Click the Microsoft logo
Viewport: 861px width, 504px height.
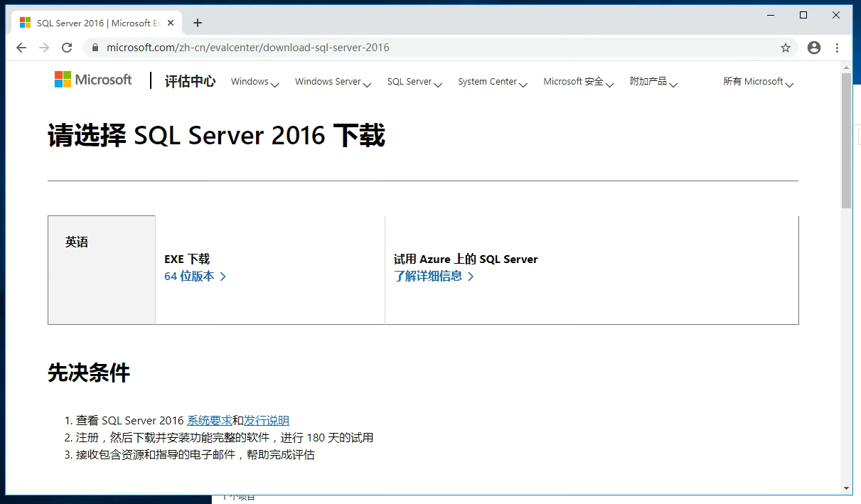pyautogui.click(x=93, y=80)
